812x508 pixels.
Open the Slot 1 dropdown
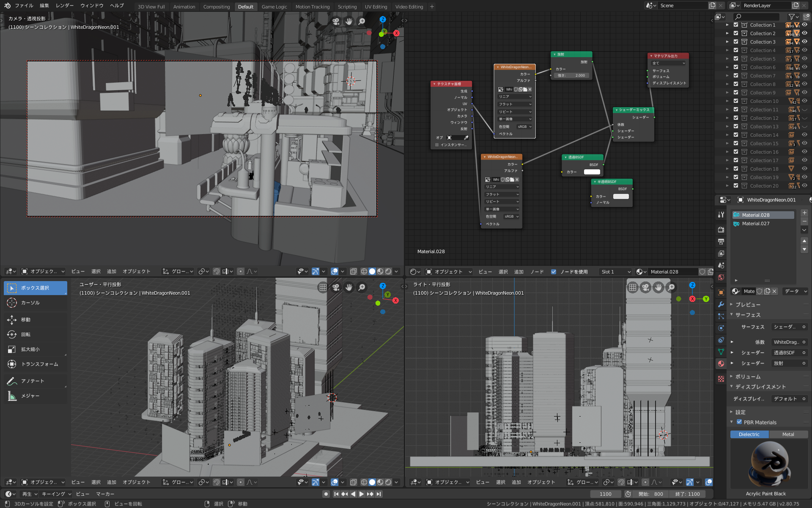point(615,272)
